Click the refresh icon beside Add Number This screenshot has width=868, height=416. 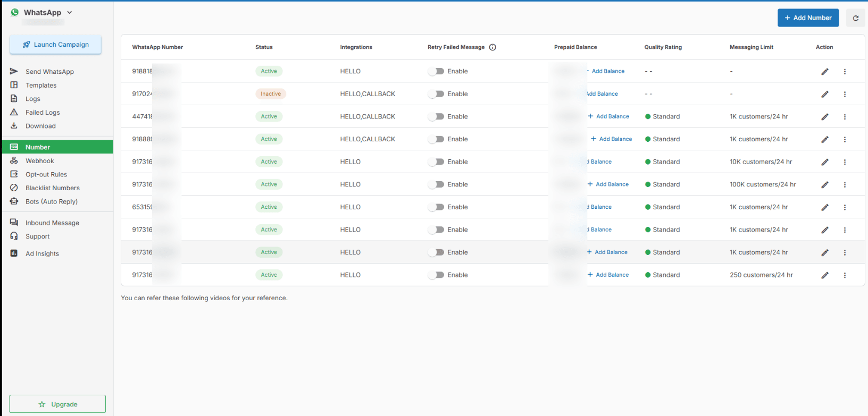click(x=855, y=18)
